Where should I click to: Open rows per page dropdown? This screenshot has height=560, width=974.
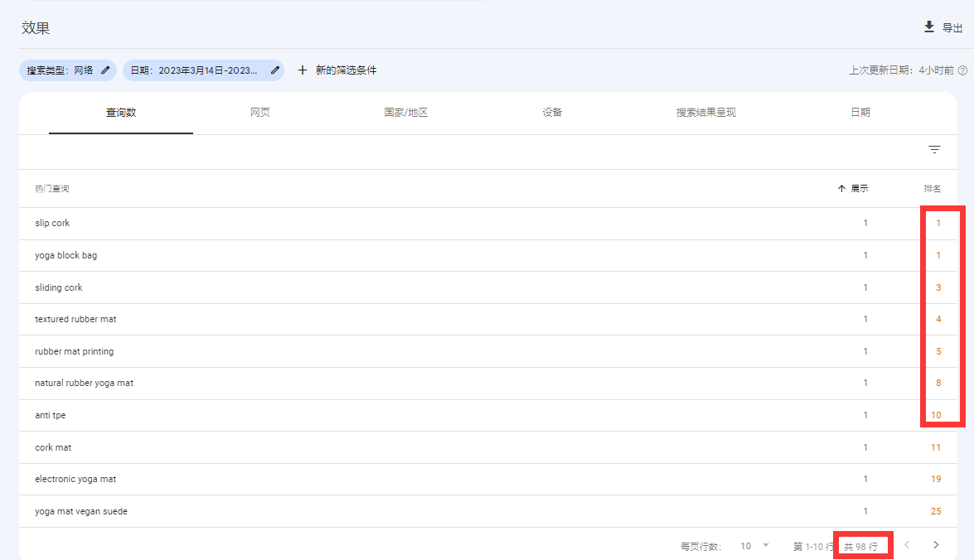(x=754, y=546)
